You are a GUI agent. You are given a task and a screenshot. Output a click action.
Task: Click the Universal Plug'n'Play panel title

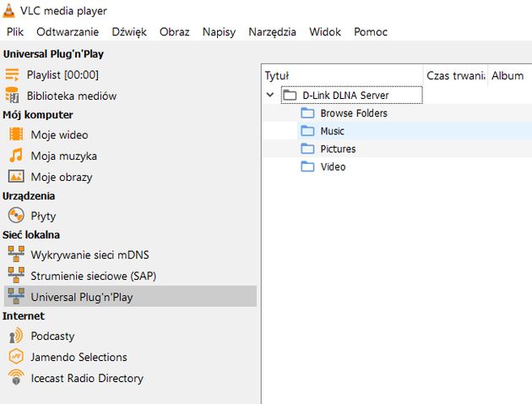53,54
